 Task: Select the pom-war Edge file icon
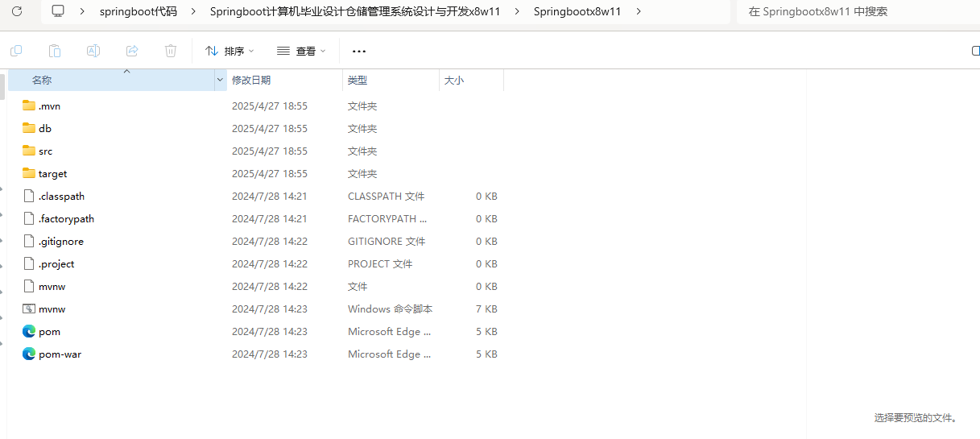tap(30, 354)
